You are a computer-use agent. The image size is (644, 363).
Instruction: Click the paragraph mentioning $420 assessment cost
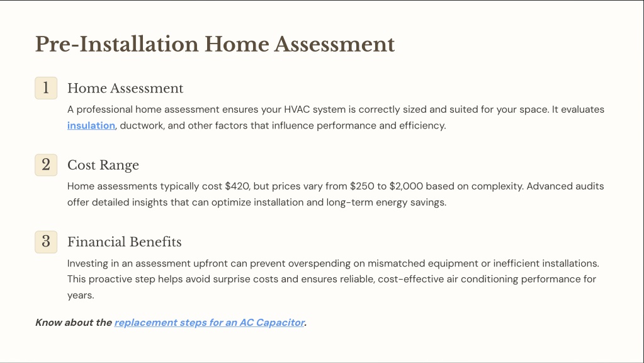click(336, 194)
